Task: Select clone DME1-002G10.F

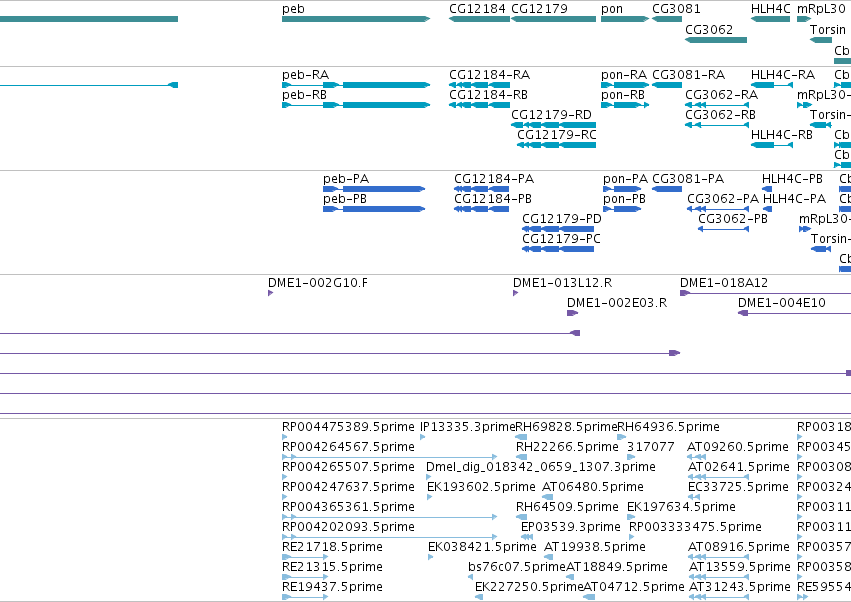Action: pyautogui.click(x=270, y=293)
